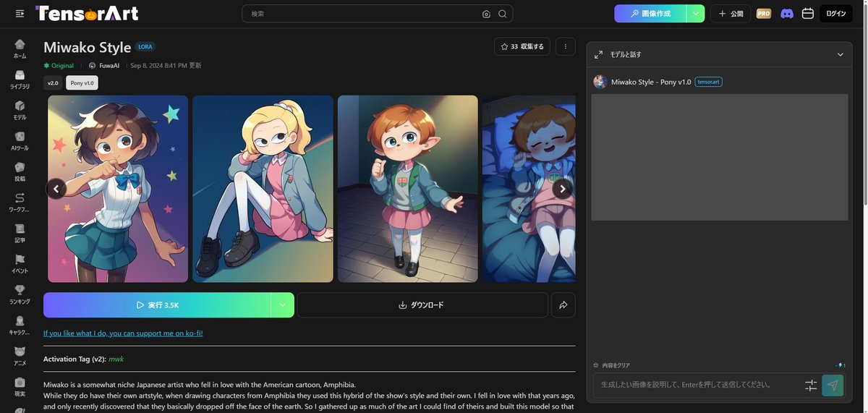The height and width of the screenshot is (413, 868).
Task: Open the Discord icon link
Action: [787, 13]
